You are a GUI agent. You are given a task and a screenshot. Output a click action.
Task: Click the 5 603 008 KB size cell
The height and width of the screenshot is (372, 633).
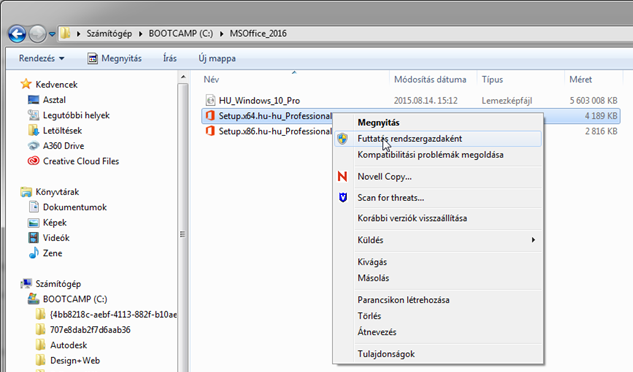pos(593,100)
